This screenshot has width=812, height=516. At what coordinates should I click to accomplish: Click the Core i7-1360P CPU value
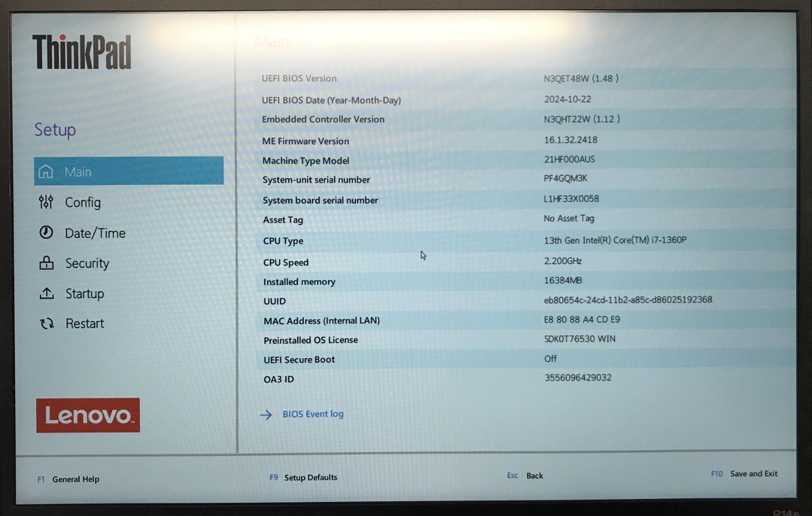coord(615,240)
